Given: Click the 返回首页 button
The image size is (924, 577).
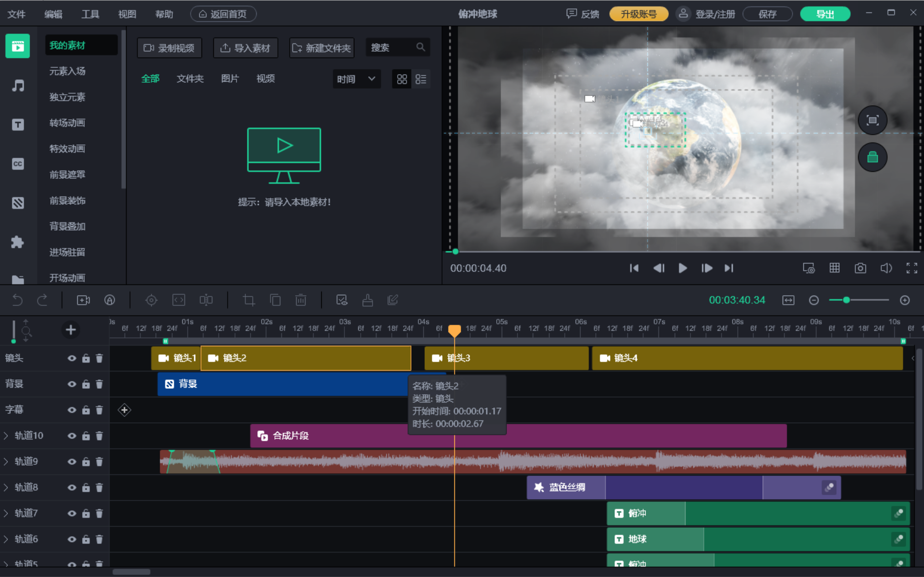Looking at the screenshot, I should click(223, 14).
